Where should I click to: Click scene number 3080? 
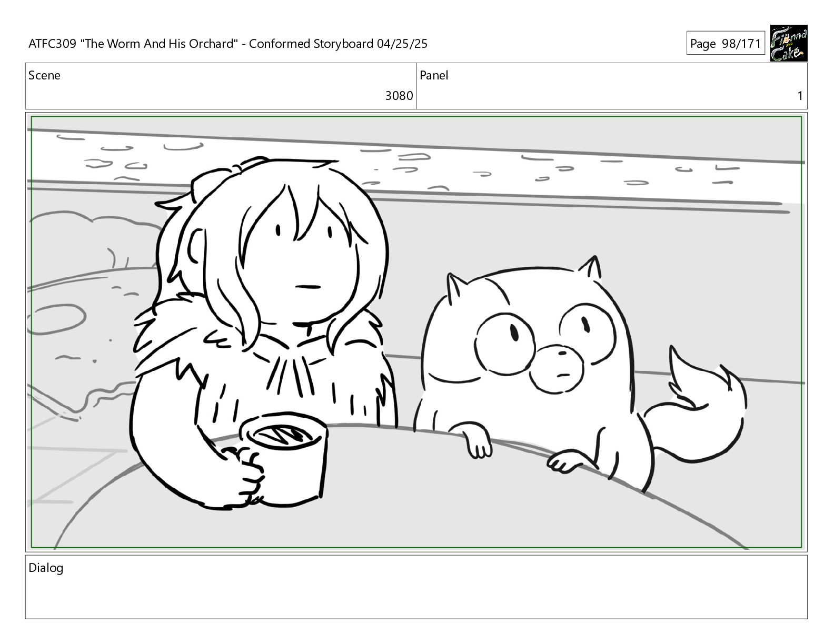coord(399,96)
